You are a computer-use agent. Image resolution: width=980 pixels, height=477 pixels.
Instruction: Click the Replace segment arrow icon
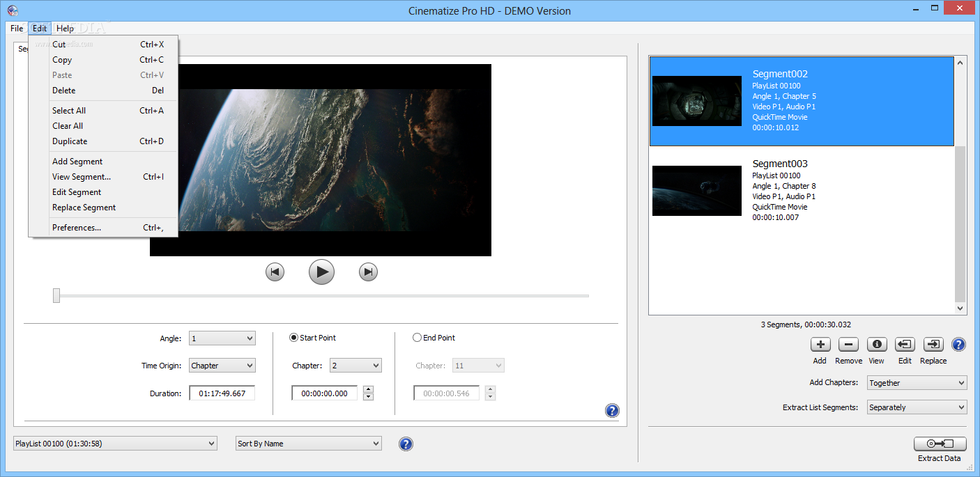pos(933,344)
